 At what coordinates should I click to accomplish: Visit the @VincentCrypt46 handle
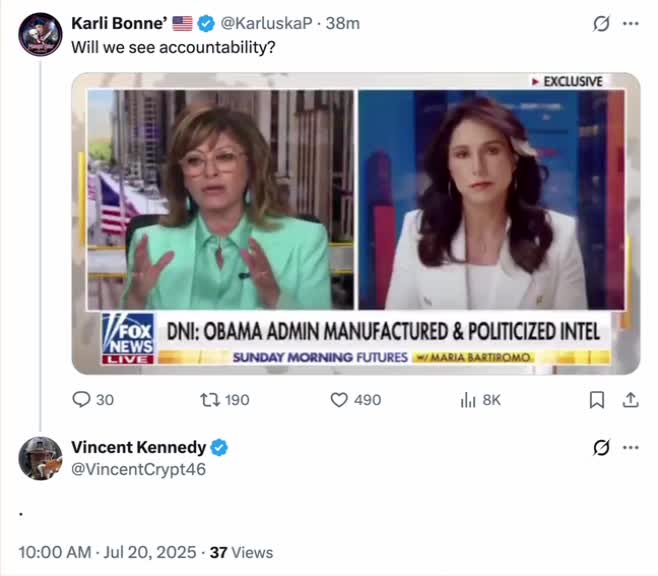tap(138, 467)
